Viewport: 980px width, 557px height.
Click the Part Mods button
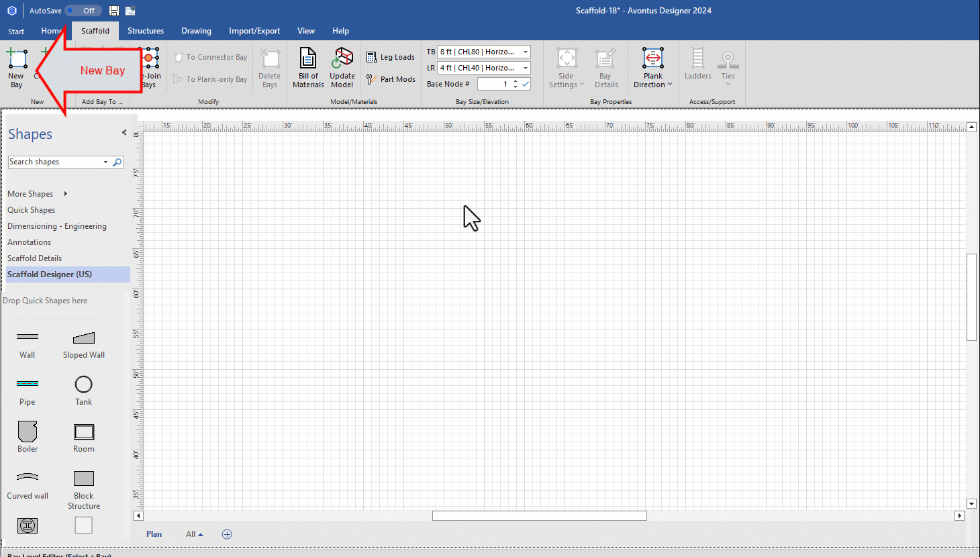391,79
